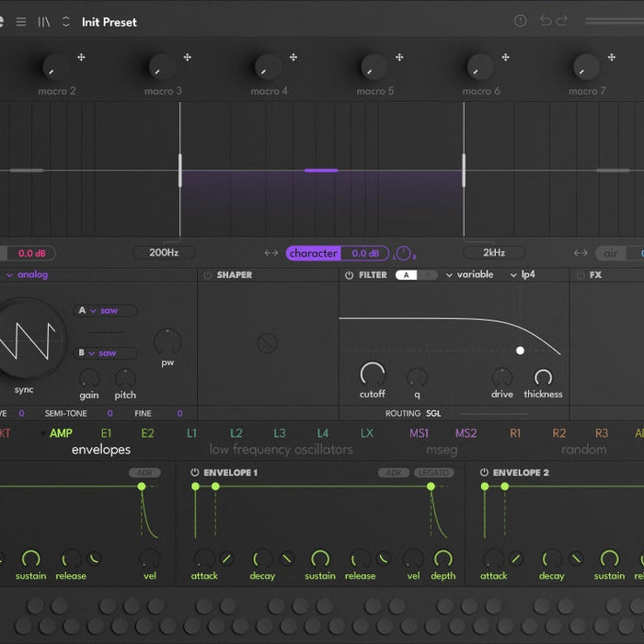Image resolution: width=644 pixels, height=644 pixels.
Task: Click the macro 6 assign crosshair icon
Action: click(506, 57)
